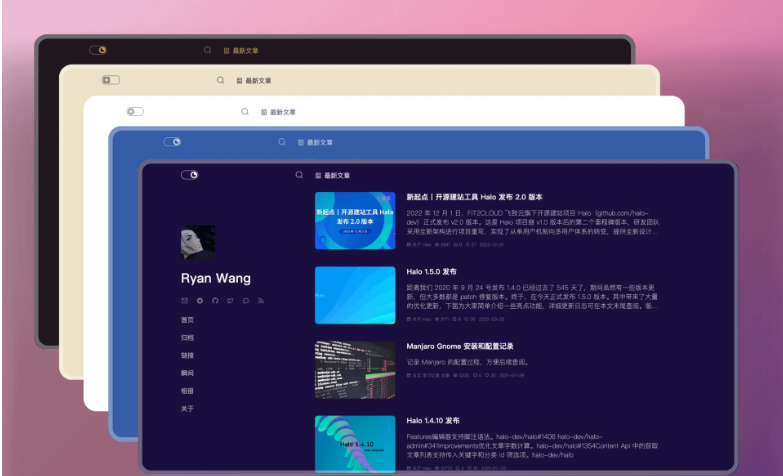Screen dimensions: 783x476
Task: Click the Halo 2.0 article excerpt starting 2022 年 12 月
Action: coord(533,222)
